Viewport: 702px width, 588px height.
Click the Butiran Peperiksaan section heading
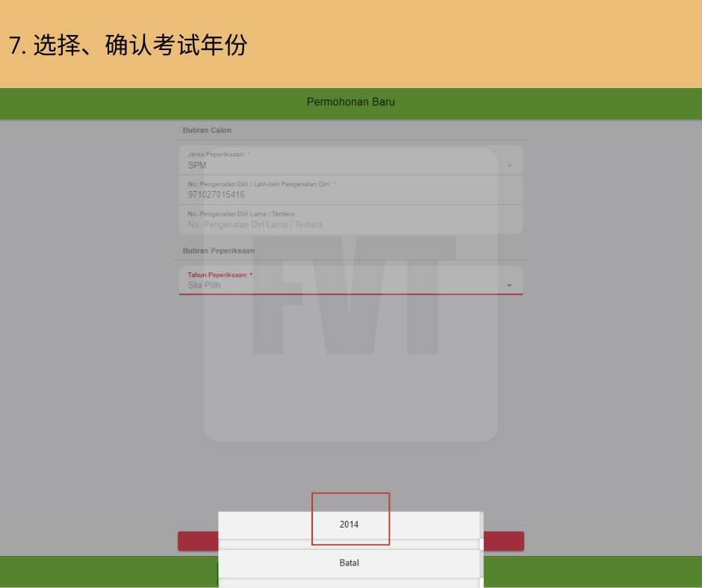(x=218, y=251)
